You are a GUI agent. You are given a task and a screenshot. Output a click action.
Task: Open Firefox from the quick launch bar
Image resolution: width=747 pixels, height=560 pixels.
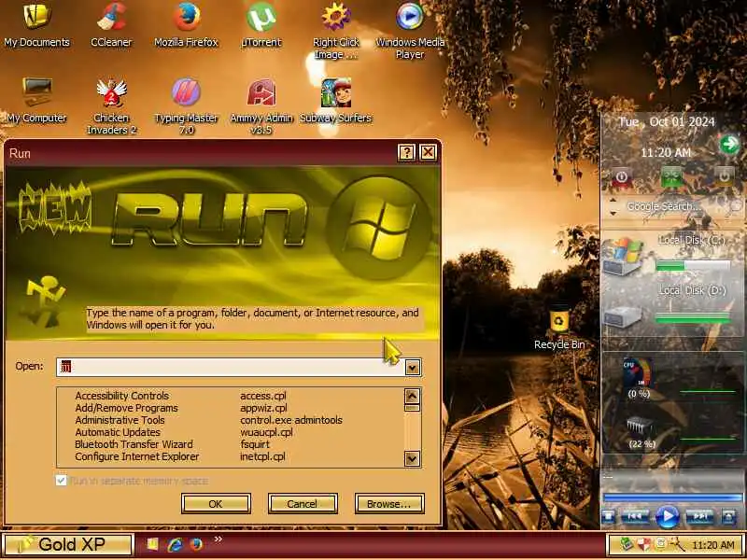point(196,544)
